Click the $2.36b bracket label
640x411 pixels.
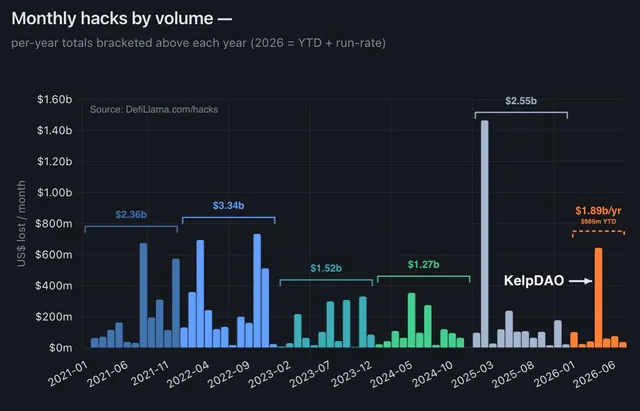(x=131, y=214)
